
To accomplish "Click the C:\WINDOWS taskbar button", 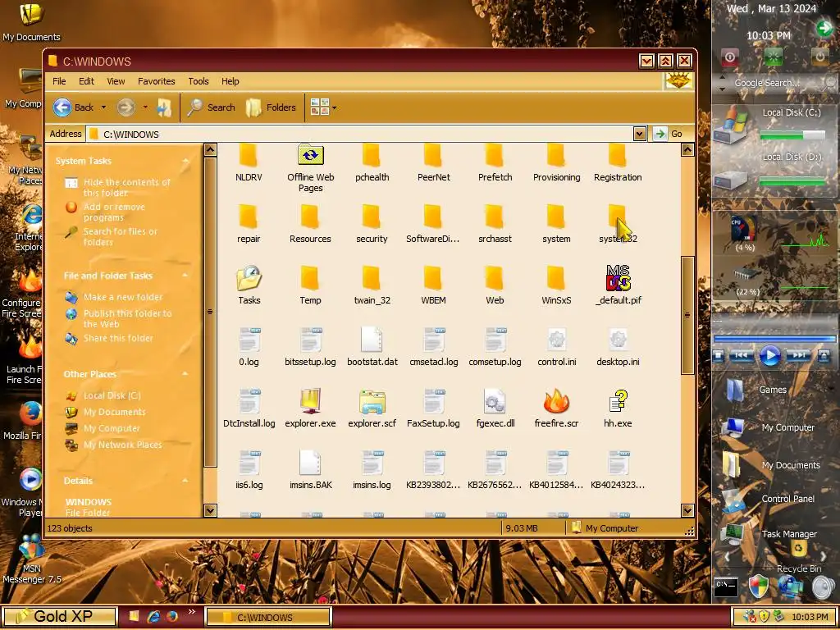I will pos(268,617).
